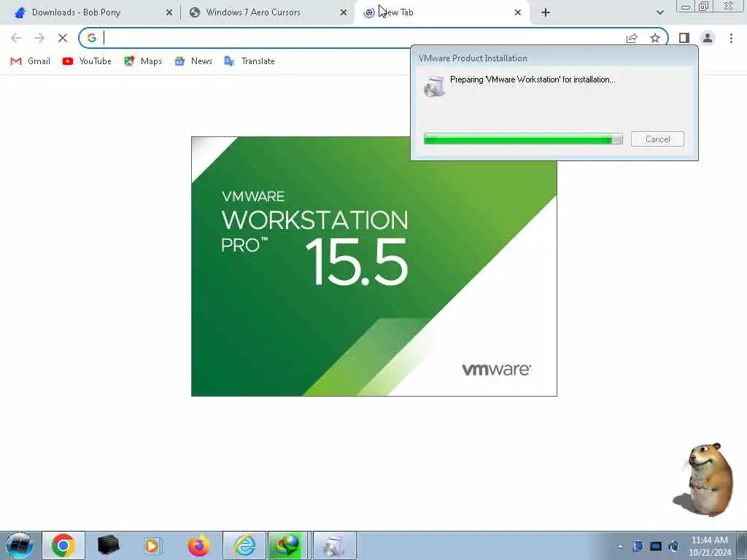
Task: Open a new browser tab with plus
Action: click(x=546, y=13)
